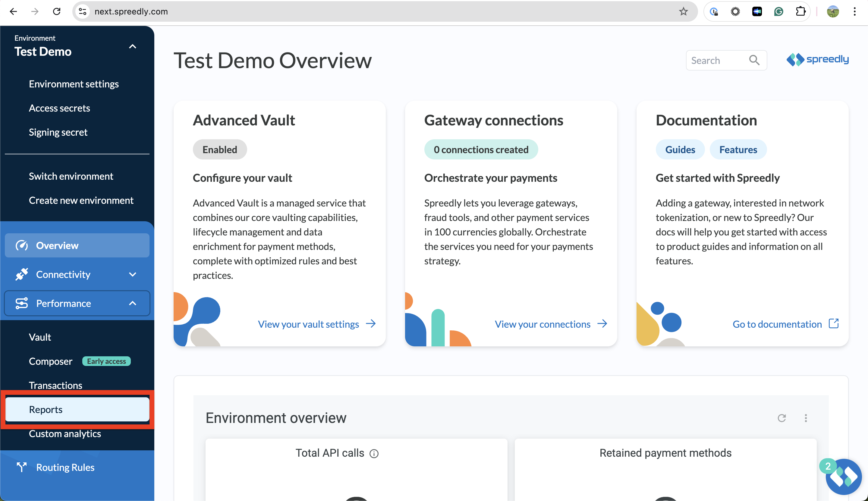Click the Spreedly logo

817,59
